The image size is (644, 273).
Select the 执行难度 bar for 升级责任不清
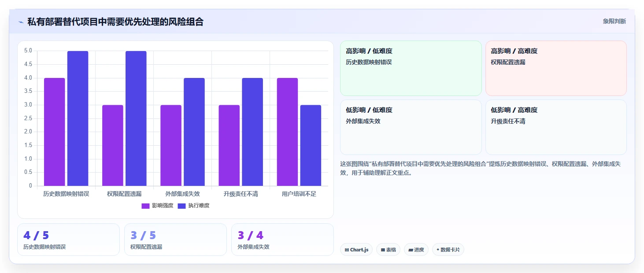coord(252,132)
